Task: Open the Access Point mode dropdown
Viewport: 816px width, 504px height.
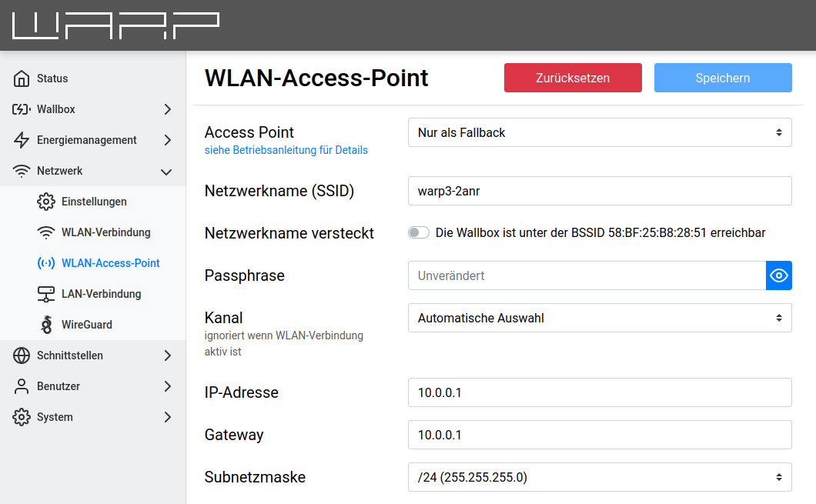Action: click(x=600, y=132)
